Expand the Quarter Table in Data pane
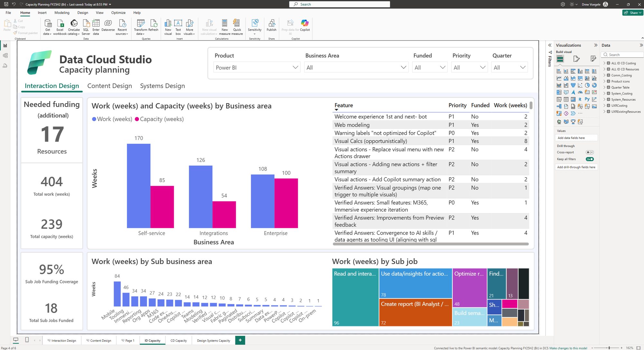Screen dimensions: 644x350 coord(604,87)
